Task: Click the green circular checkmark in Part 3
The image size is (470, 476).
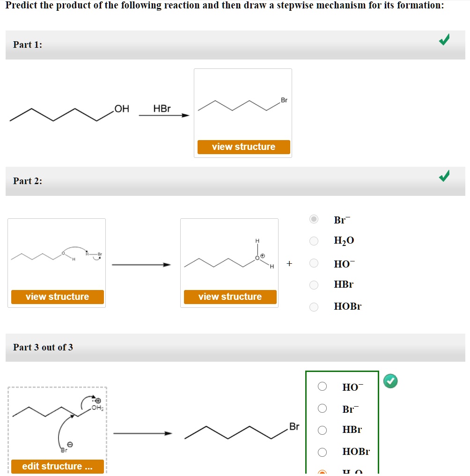Action: 391,381
